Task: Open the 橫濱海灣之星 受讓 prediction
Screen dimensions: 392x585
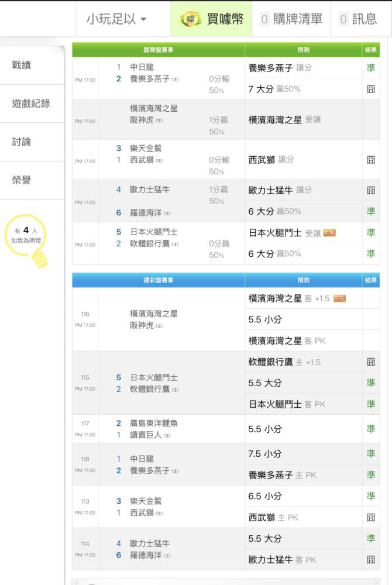Action: [x=284, y=120]
